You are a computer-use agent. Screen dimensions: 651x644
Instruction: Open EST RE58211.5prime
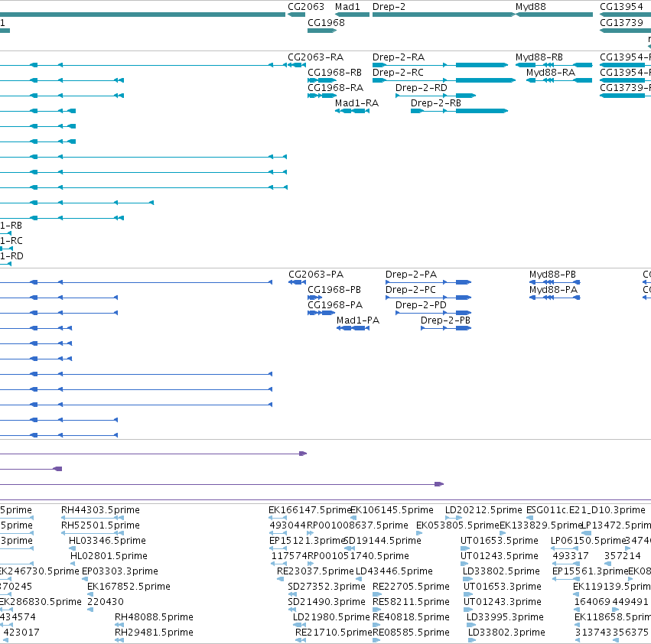point(411,602)
